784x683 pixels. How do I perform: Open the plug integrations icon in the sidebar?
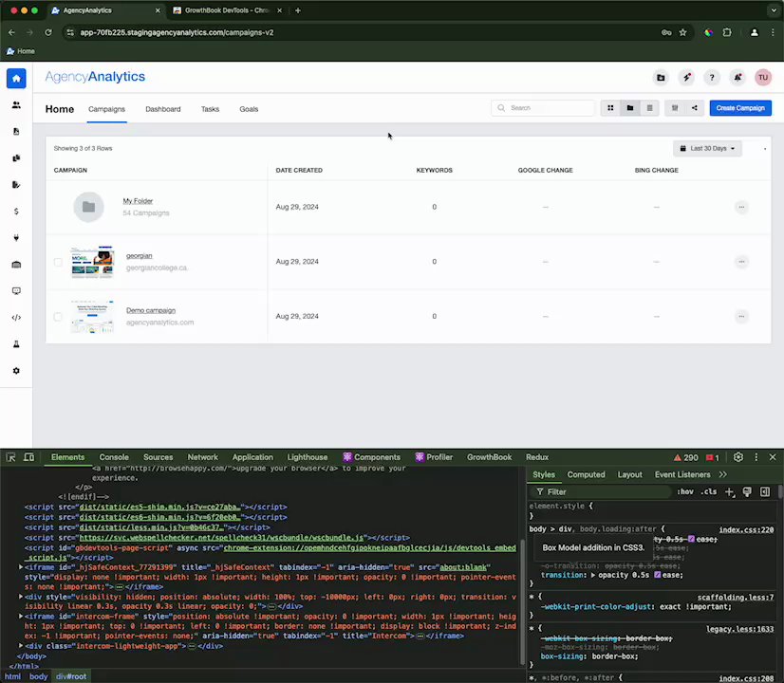pos(16,238)
